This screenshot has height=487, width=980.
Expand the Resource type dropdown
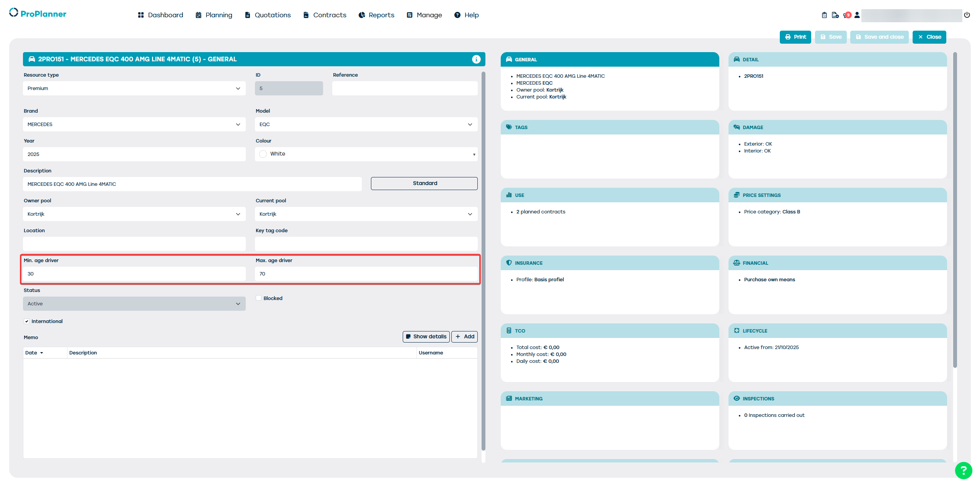point(134,88)
